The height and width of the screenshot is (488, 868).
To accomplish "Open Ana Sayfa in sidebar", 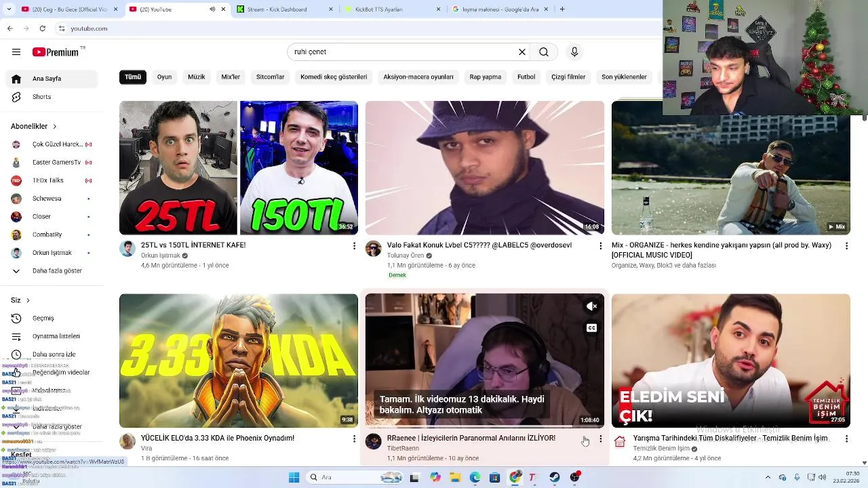I will pyautogui.click(x=52, y=79).
